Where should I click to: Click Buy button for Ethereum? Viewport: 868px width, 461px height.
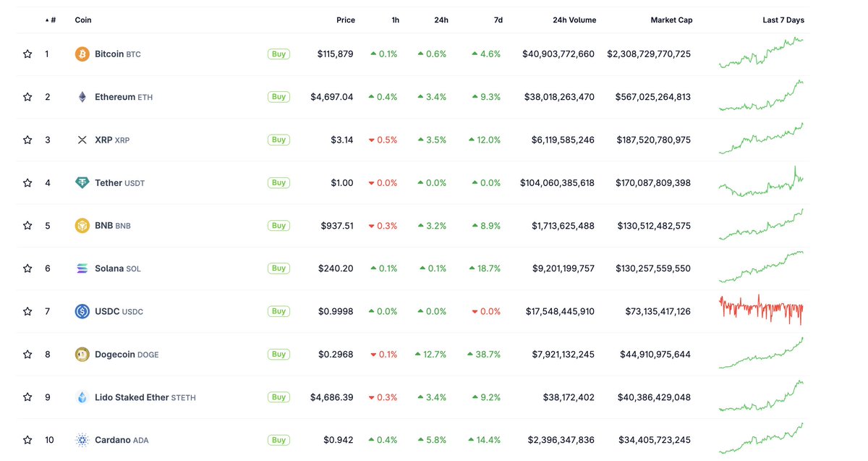[278, 97]
